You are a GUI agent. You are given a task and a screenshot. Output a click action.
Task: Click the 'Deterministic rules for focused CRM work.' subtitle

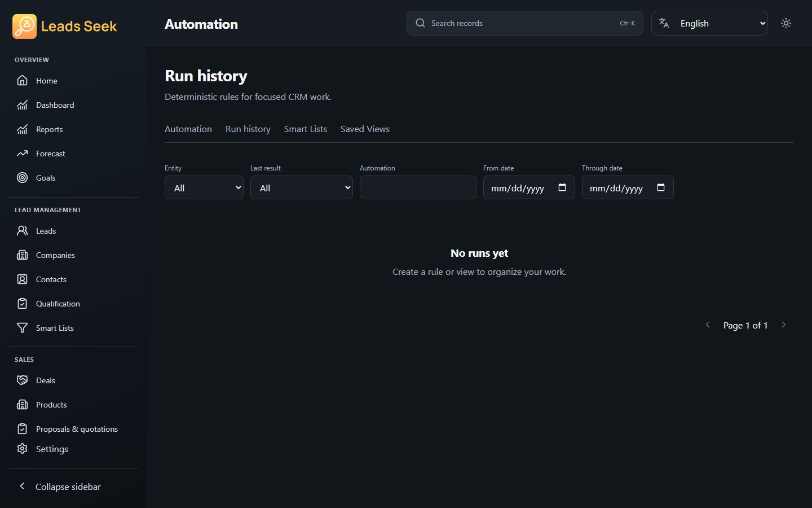click(x=248, y=97)
